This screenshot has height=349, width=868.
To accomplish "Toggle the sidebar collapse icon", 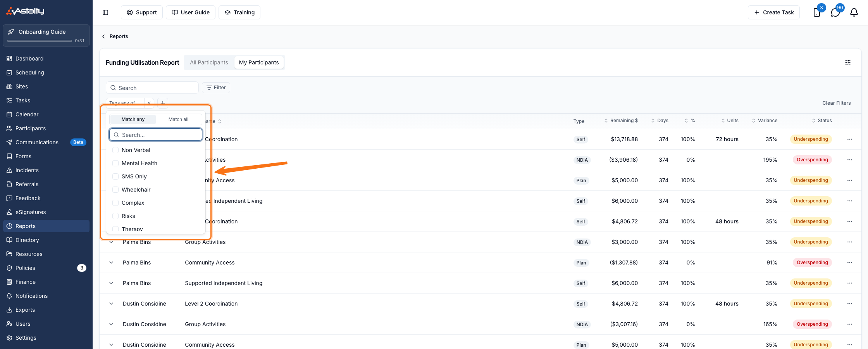I will coord(105,12).
